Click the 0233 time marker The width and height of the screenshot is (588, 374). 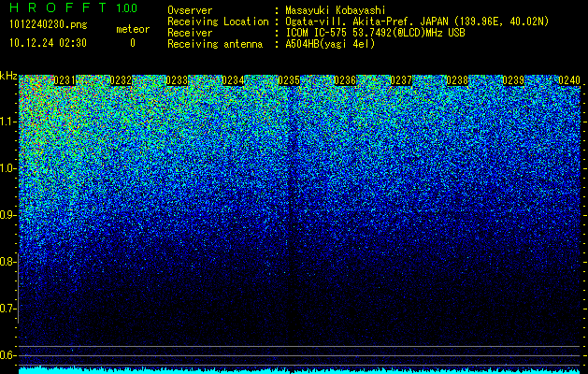coord(177,80)
